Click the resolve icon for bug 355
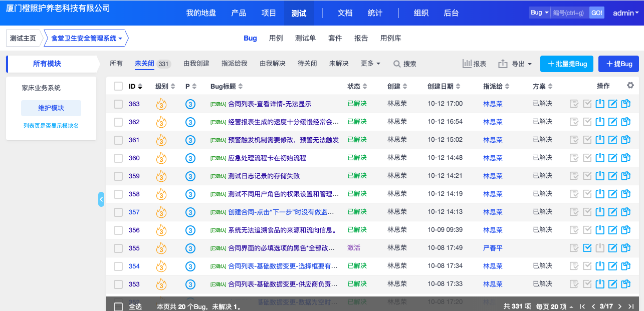Screen dimensions: 644x311 point(587,248)
